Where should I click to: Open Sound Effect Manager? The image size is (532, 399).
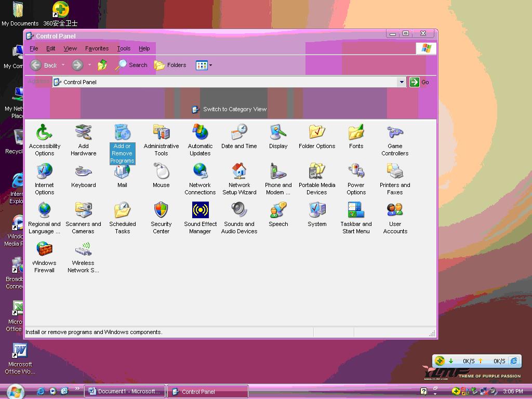coord(200,218)
